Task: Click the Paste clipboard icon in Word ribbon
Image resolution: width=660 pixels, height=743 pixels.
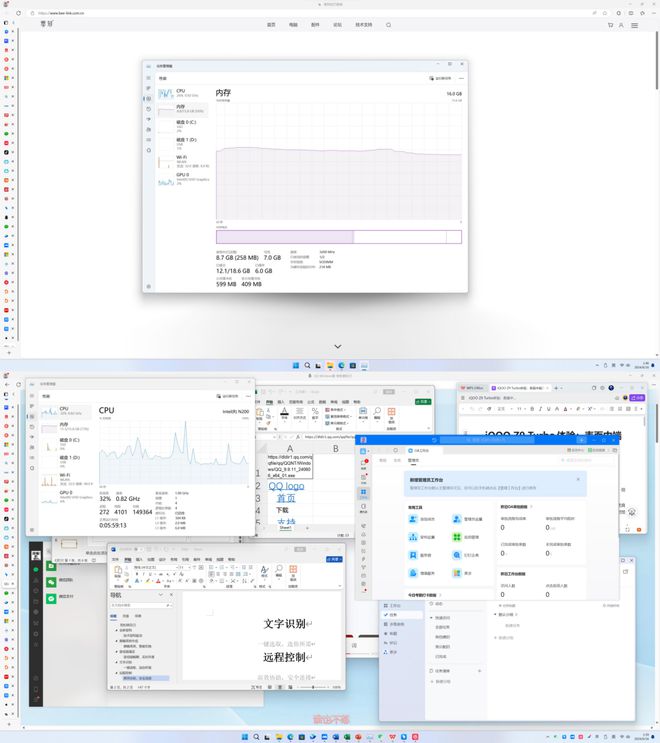Action: point(118,573)
